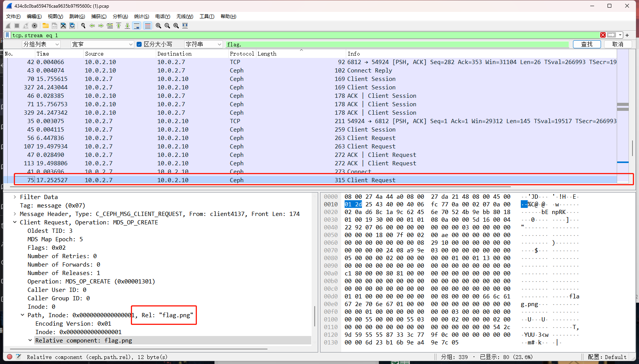This screenshot has height=364, width=639.
Task: Stop the running capture
Action: [x=17, y=26]
